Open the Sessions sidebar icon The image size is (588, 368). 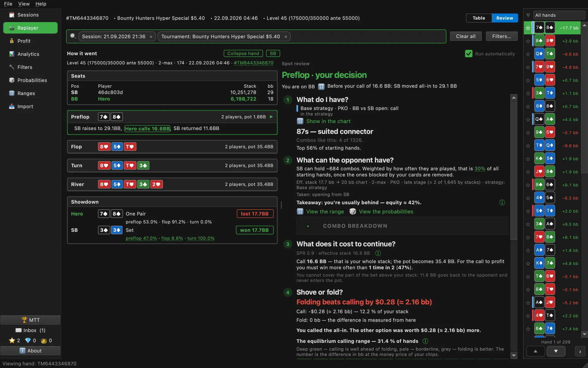pos(12,15)
